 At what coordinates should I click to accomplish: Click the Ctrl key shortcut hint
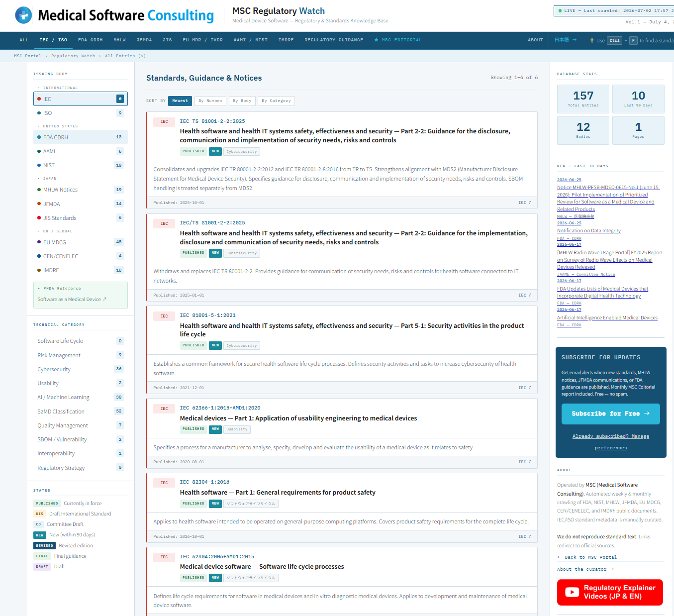pos(615,41)
